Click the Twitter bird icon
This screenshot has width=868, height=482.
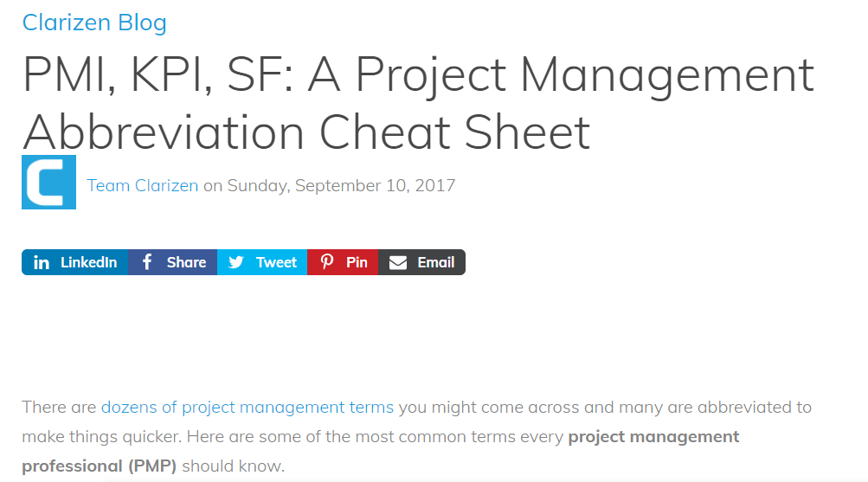235,262
